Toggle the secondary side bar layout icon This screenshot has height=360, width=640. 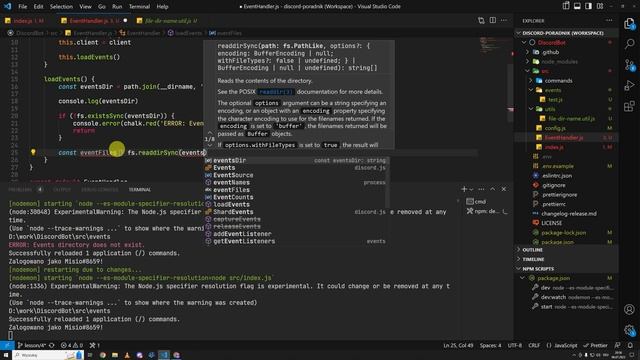(x=589, y=6)
